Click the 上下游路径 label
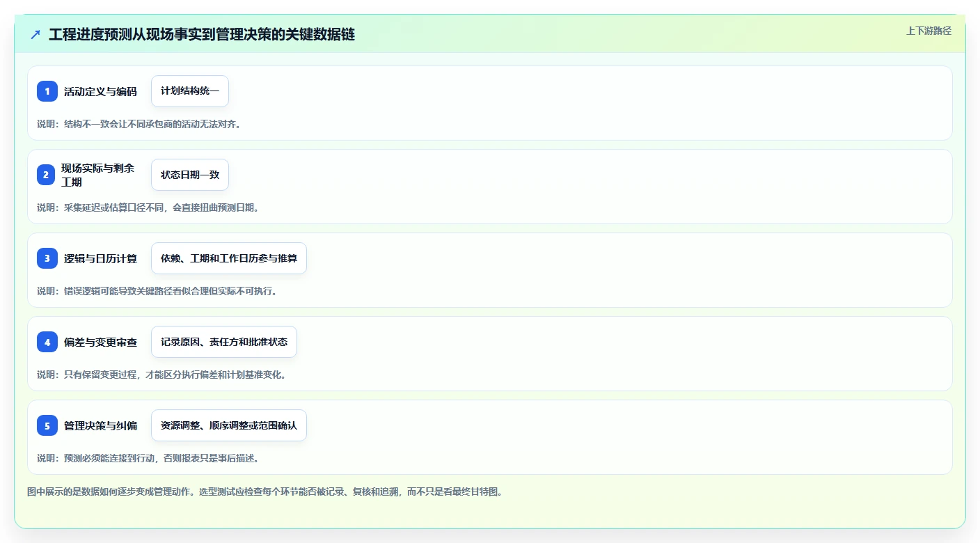Image resolution: width=980 pixels, height=543 pixels. (x=928, y=31)
